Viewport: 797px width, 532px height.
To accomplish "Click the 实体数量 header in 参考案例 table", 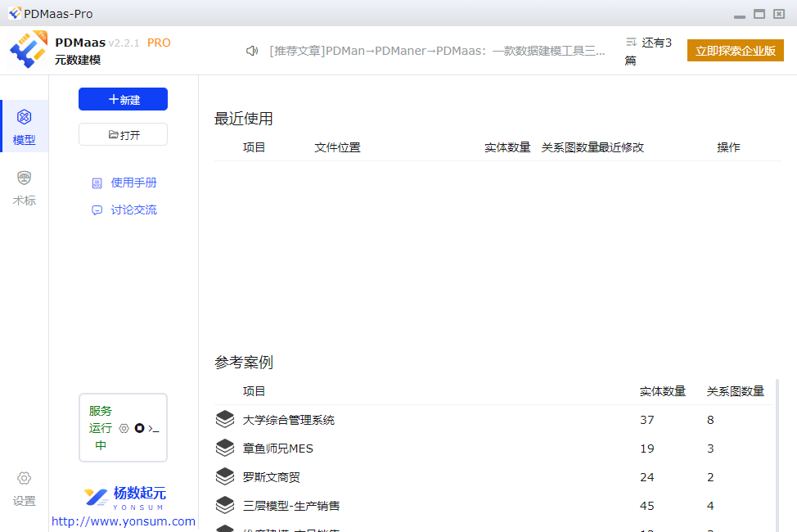I will point(662,391).
